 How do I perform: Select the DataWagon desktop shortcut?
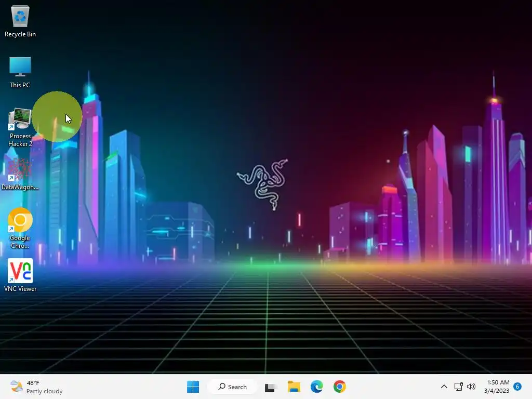pos(20,174)
